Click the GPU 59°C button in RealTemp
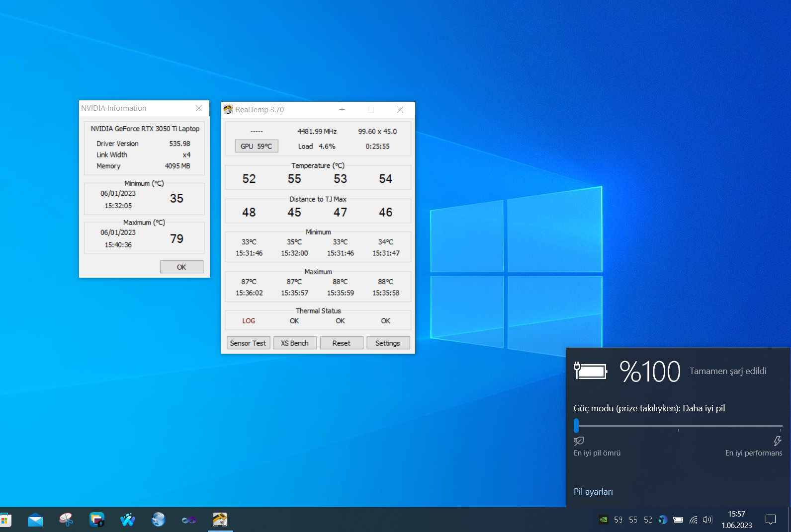 click(257, 146)
